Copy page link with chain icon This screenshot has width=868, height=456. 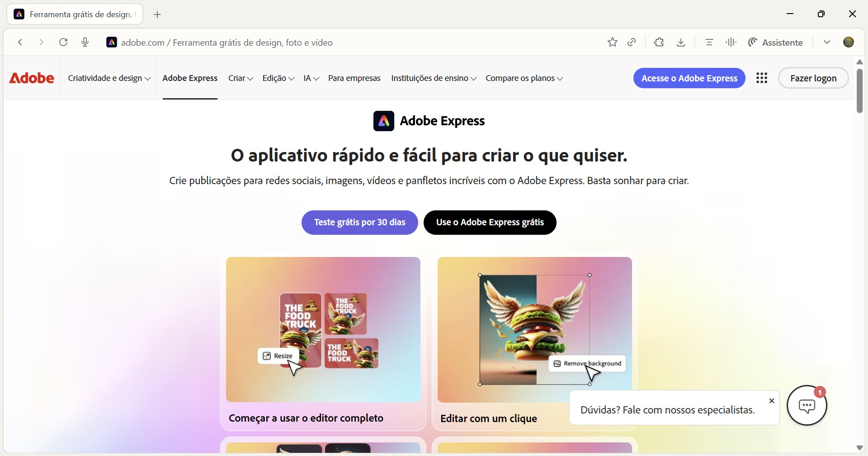coord(632,42)
